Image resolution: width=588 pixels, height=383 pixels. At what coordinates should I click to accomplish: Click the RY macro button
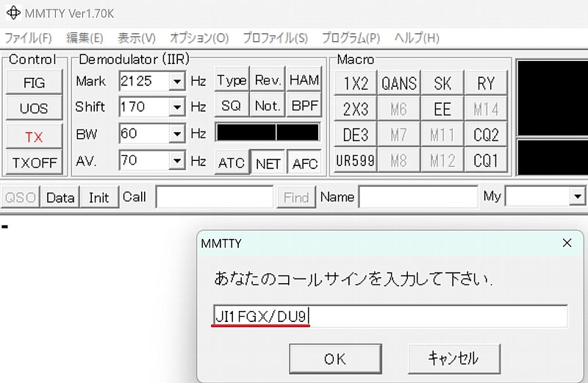click(x=486, y=83)
